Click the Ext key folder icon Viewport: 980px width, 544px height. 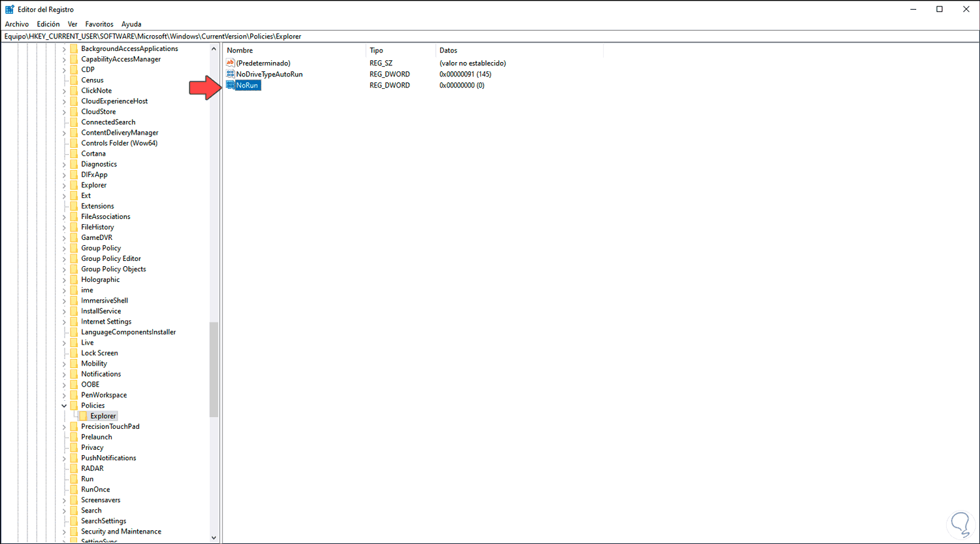[74, 195]
